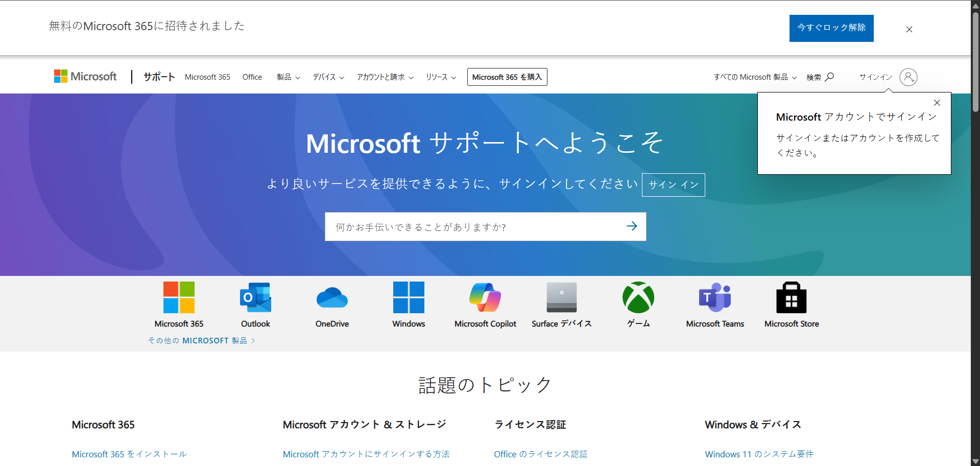Select the Xbox ゲーム icon

[x=638, y=297]
